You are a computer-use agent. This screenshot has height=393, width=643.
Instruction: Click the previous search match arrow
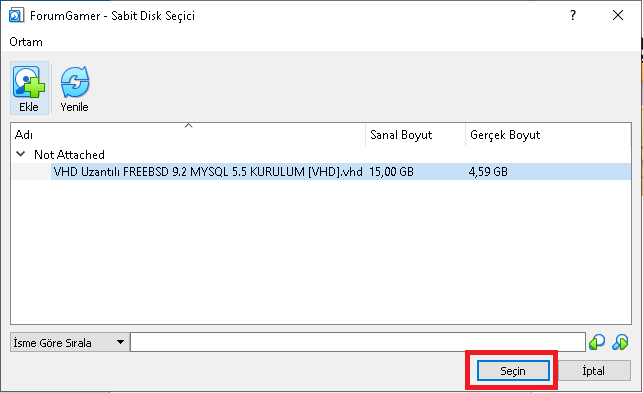tap(597, 342)
